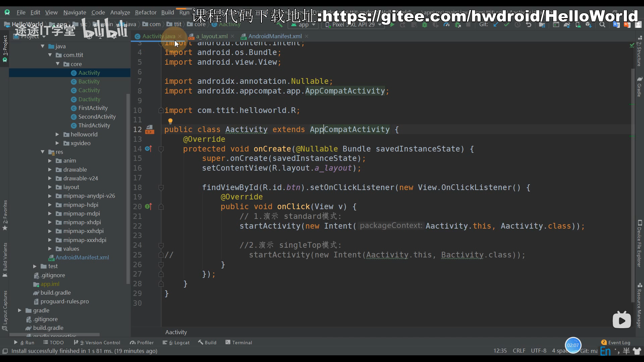Open Git Show History clock icon
Image resolution: width=644 pixels, height=362 pixels.
click(518, 25)
